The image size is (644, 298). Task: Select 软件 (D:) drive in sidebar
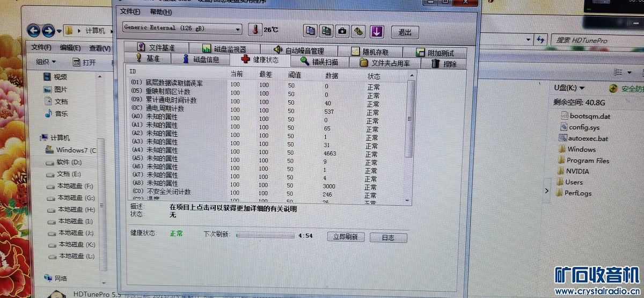coord(63,162)
